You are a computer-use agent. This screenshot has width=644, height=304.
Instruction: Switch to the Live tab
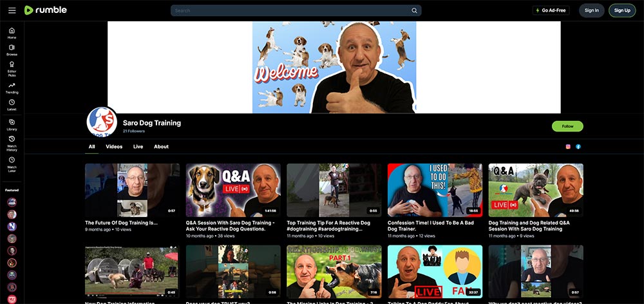tap(138, 147)
